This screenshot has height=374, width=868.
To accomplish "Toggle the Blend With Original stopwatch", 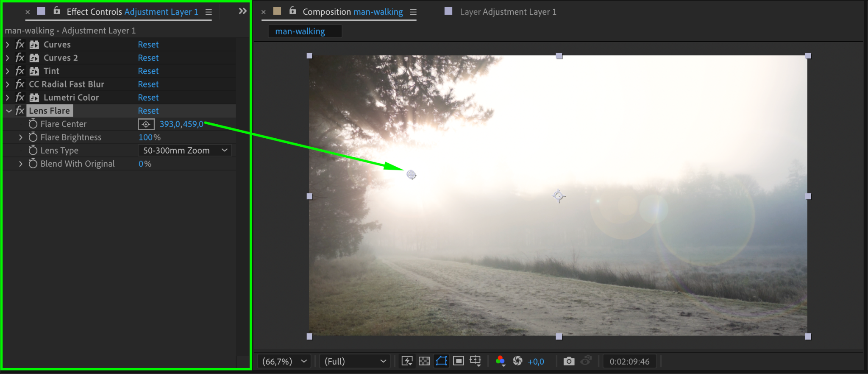I will (x=33, y=163).
